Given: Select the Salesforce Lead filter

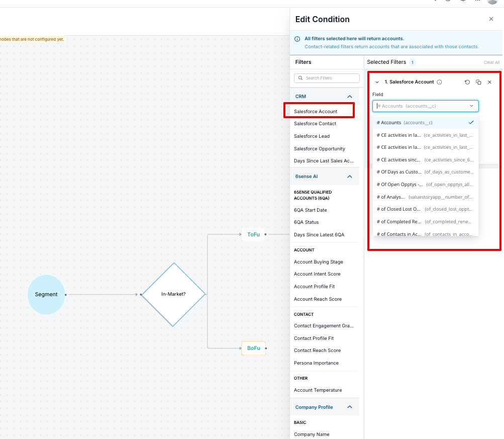Looking at the screenshot, I should click(312, 136).
